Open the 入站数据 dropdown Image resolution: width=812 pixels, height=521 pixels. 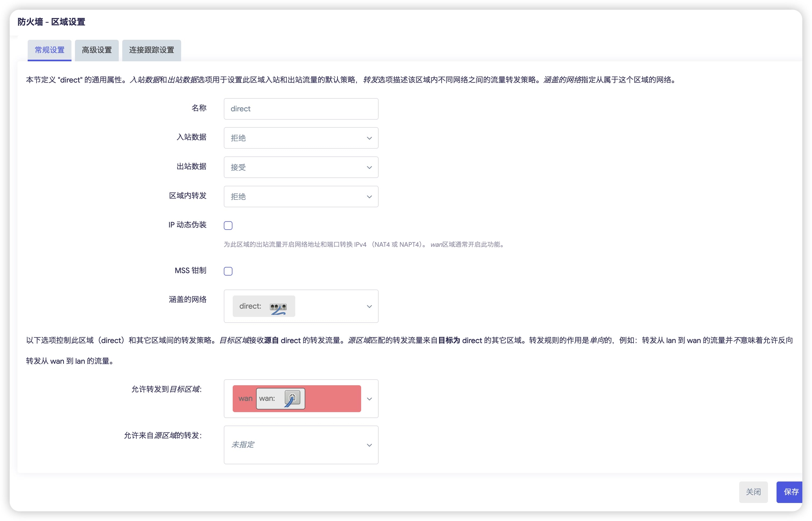(300, 138)
